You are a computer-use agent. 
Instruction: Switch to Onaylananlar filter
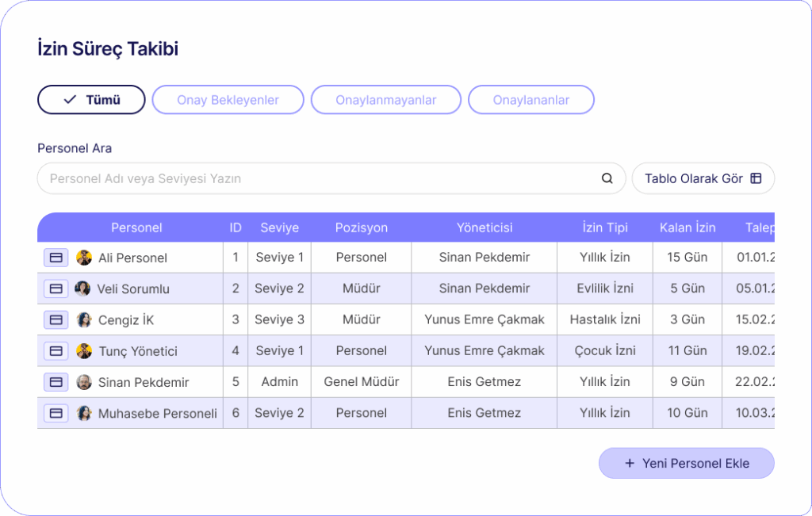530,100
